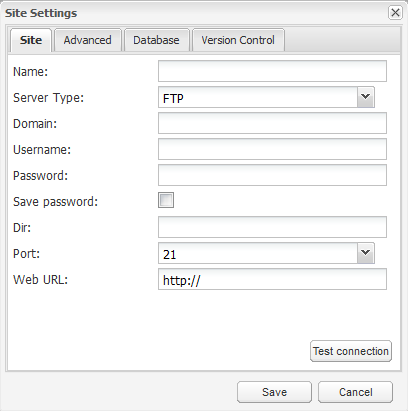The width and height of the screenshot is (408, 411).
Task: Switch to the Site tab
Action: pyautogui.click(x=31, y=40)
